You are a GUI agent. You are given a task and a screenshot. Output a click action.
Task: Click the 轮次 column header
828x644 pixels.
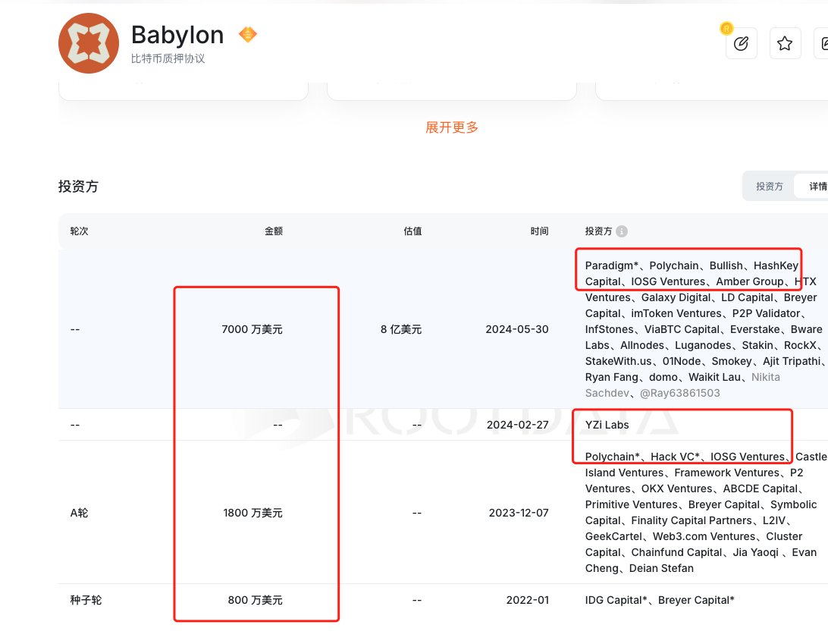(x=79, y=231)
